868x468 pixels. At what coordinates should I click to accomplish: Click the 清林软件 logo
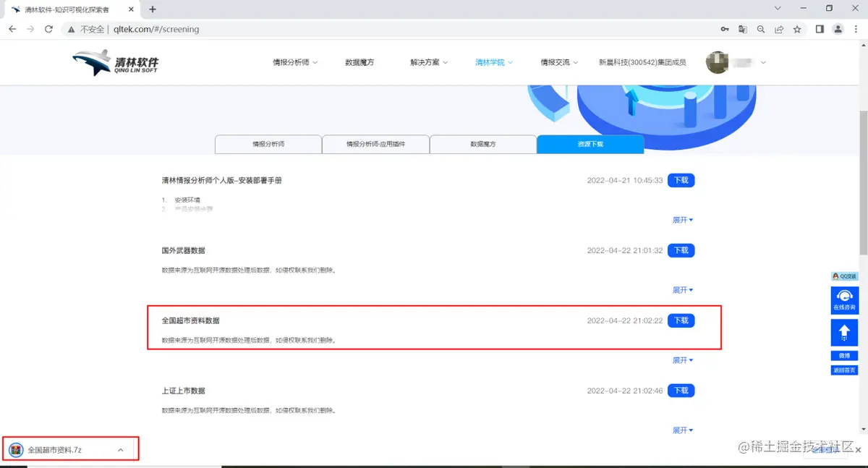[x=112, y=62]
